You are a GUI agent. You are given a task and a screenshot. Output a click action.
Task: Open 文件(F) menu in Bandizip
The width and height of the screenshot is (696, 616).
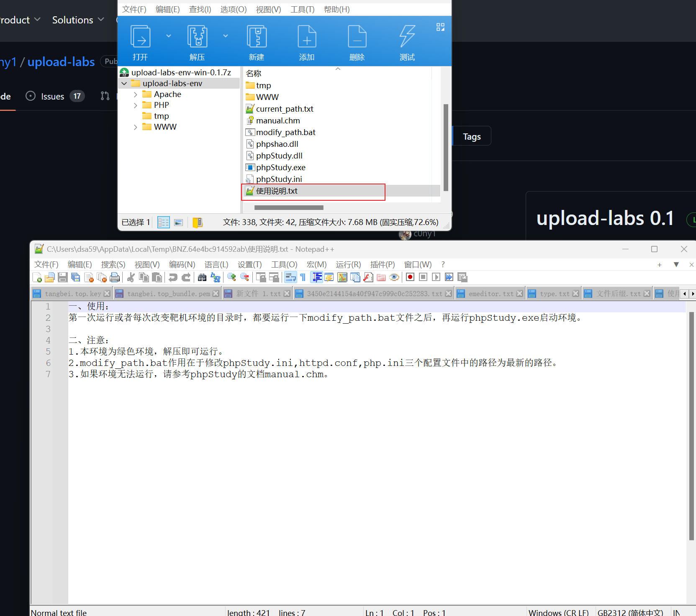click(x=134, y=9)
